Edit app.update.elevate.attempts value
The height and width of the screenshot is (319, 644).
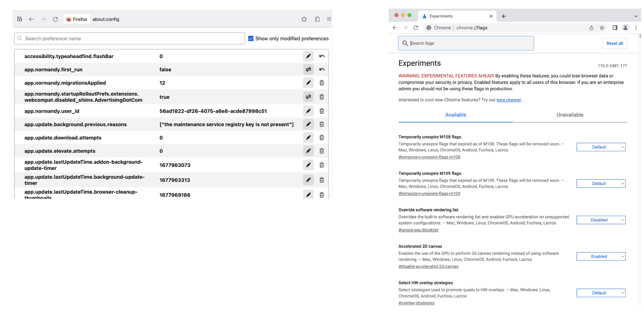tap(308, 151)
